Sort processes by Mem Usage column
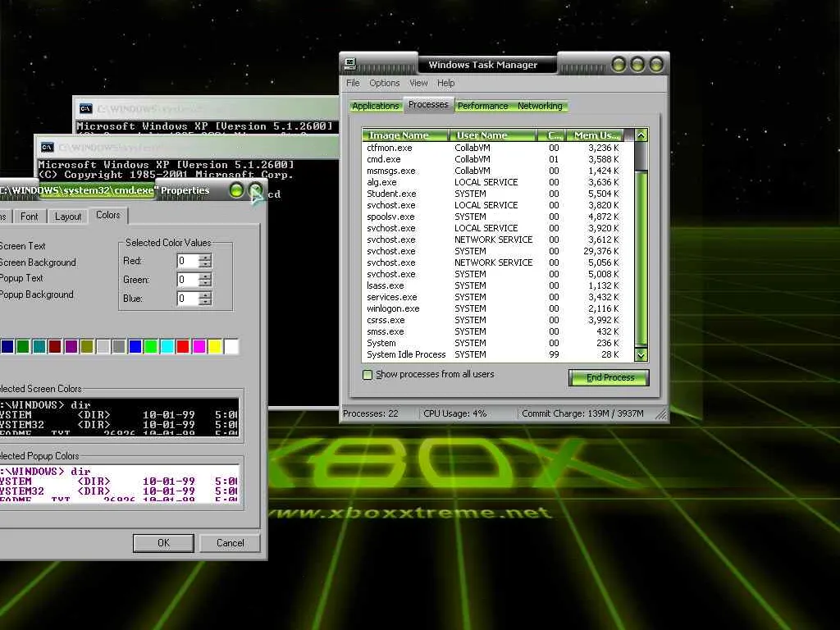 (596, 135)
